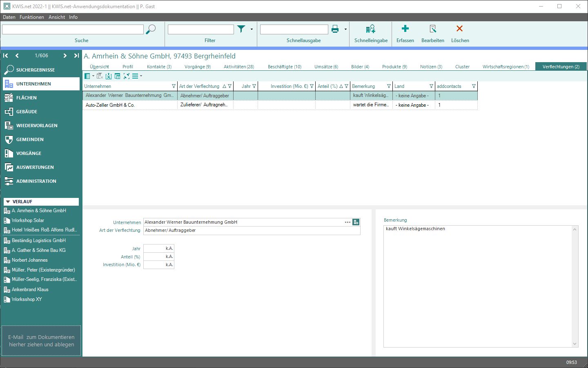This screenshot has width=588, height=368.
Task: Jump to last record
Action: (76, 56)
